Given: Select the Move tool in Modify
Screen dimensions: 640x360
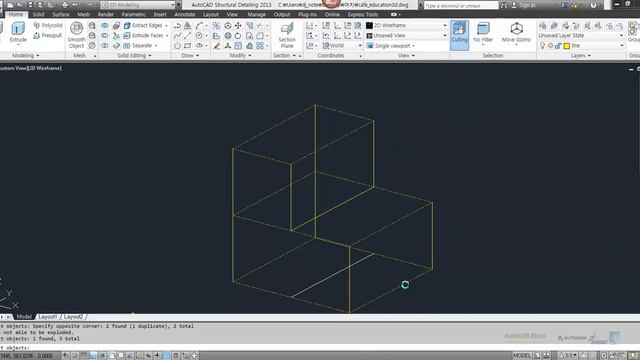Looking at the screenshot, I should [238, 25].
